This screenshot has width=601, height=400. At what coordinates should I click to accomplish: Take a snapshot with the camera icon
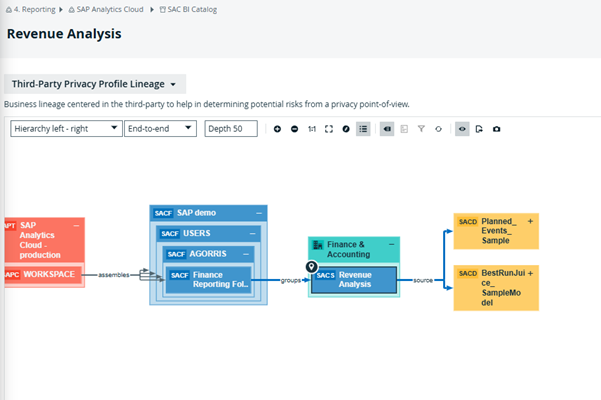click(x=496, y=129)
